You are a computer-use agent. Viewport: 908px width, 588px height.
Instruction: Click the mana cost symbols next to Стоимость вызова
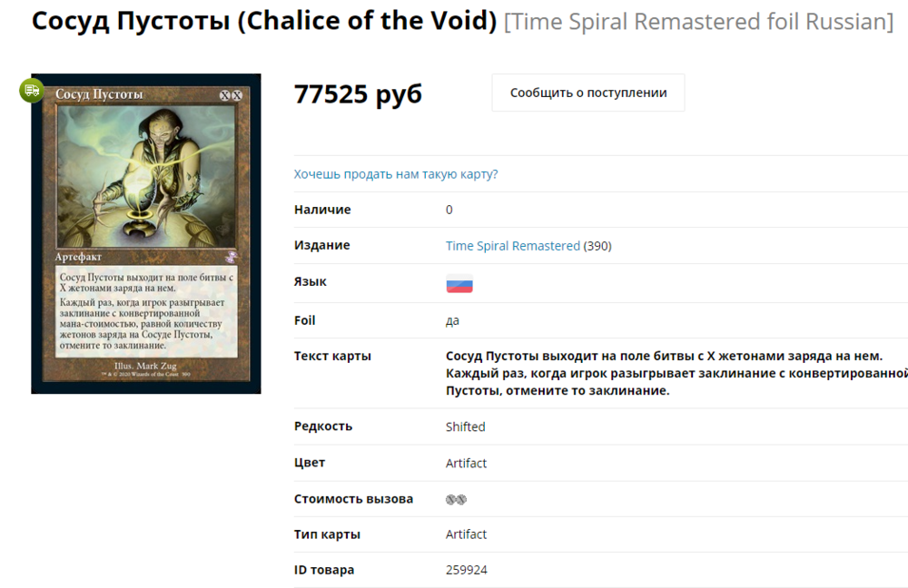point(456,499)
